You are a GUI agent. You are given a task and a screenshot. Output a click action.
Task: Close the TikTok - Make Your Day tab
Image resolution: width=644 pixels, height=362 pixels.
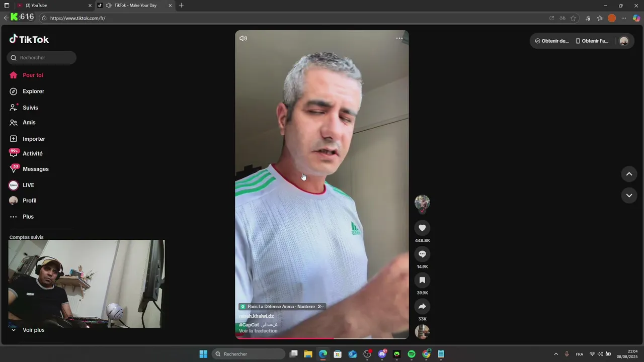[170, 6]
